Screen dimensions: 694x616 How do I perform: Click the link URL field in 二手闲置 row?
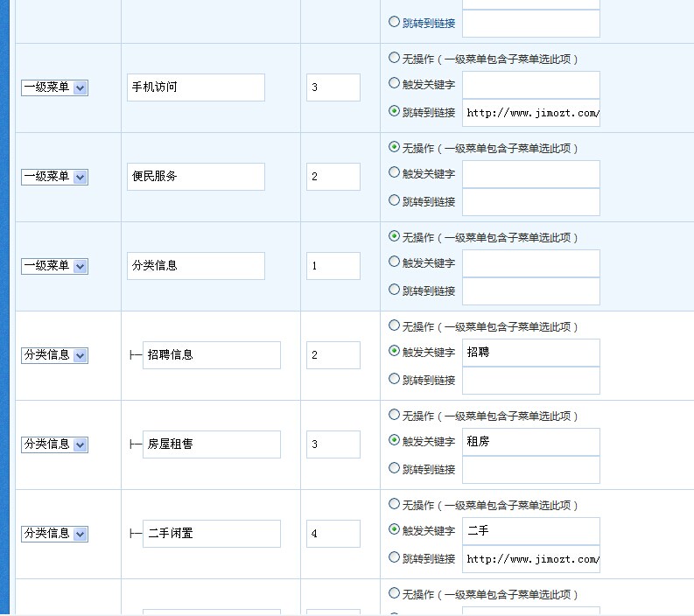click(x=530, y=559)
